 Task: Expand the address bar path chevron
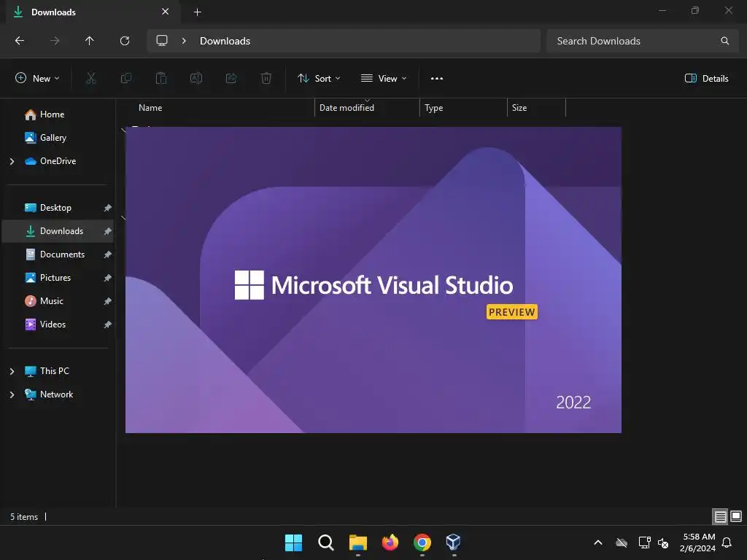click(184, 41)
